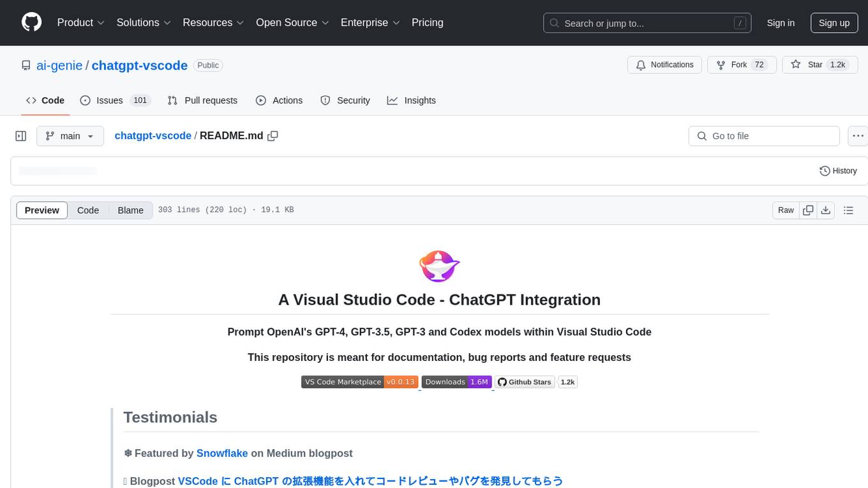Viewport: 868px width, 488px height.
Task: Select the Actions tab
Action: tap(280, 100)
